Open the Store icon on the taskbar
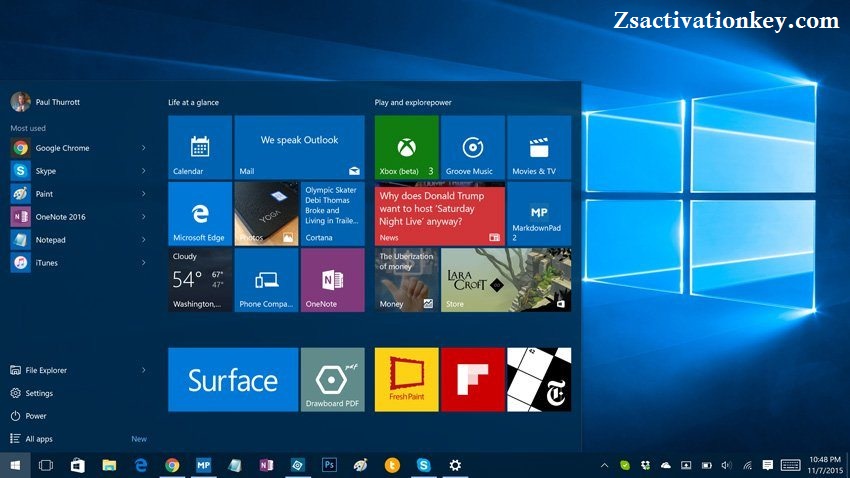The width and height of the screenshot is (850, 478). click(x=78, y=465)
